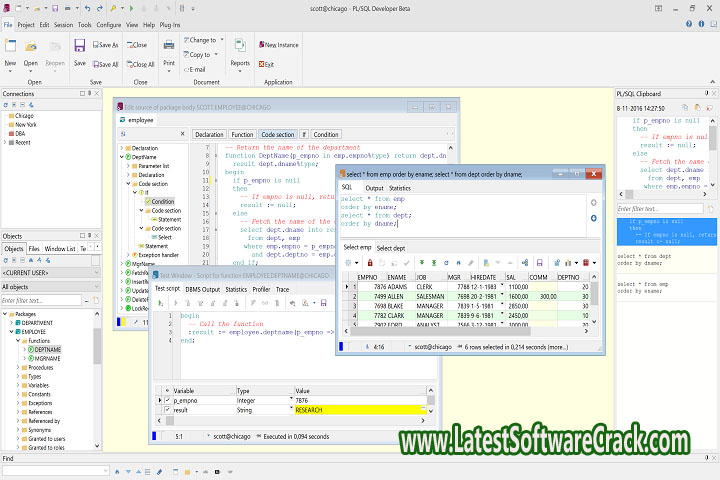Switch to DBMS Output tab in Test Window
720x480 pixels.
click(202, 289)
